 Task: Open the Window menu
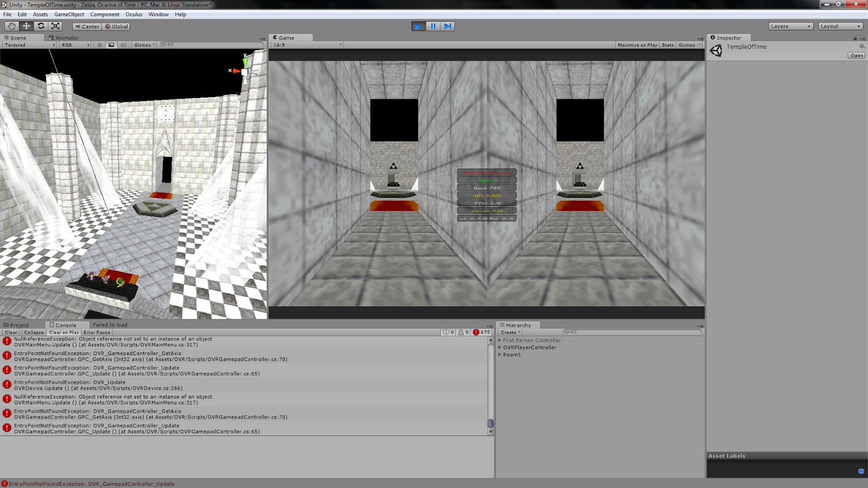[158, 15]
